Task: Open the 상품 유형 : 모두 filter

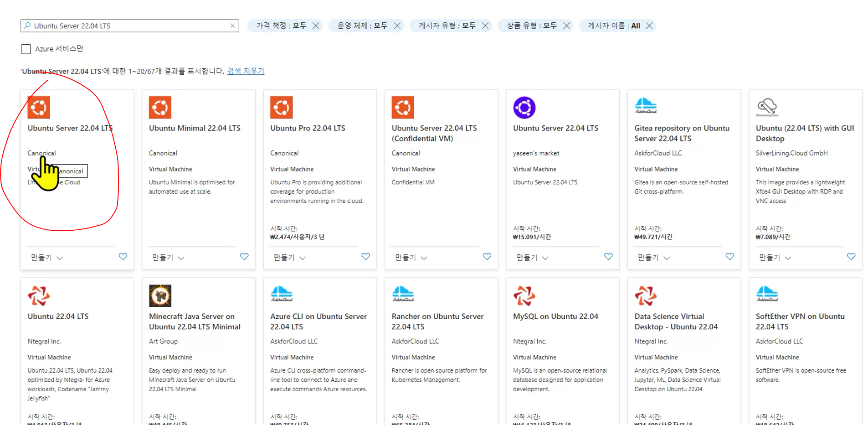Action: pyautogui.click(x=532, y=26)
